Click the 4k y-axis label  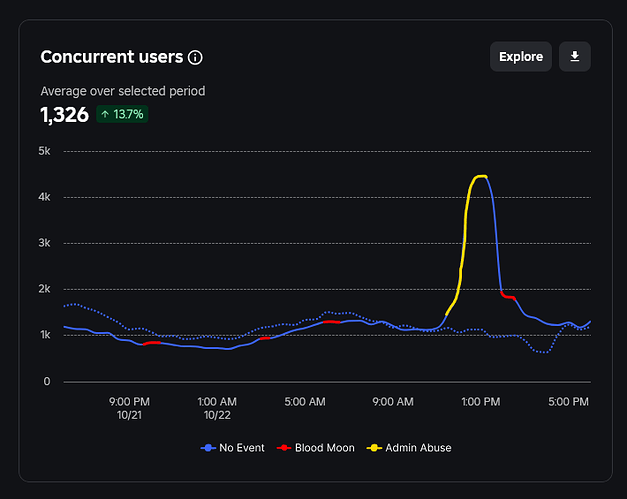[44, 197]
